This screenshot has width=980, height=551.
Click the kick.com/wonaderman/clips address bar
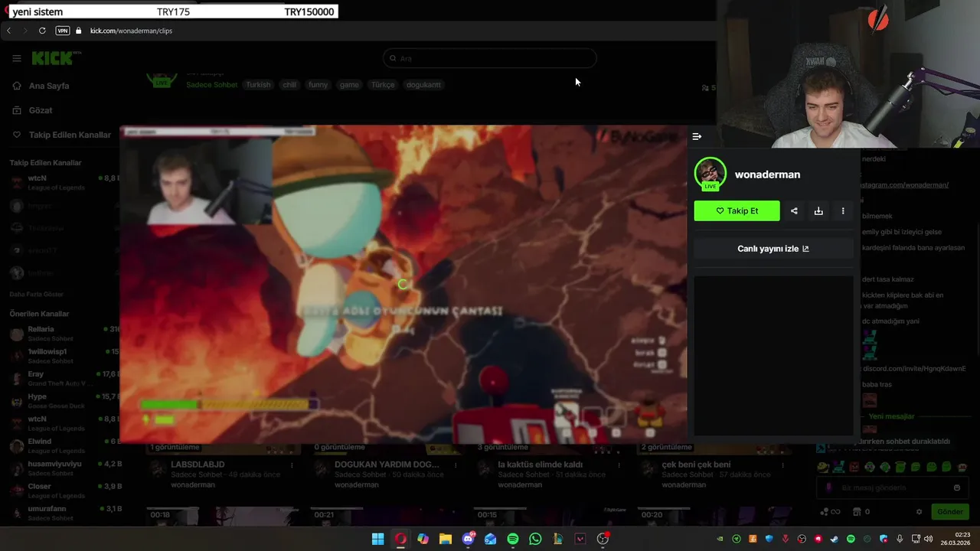coord(131,31)
